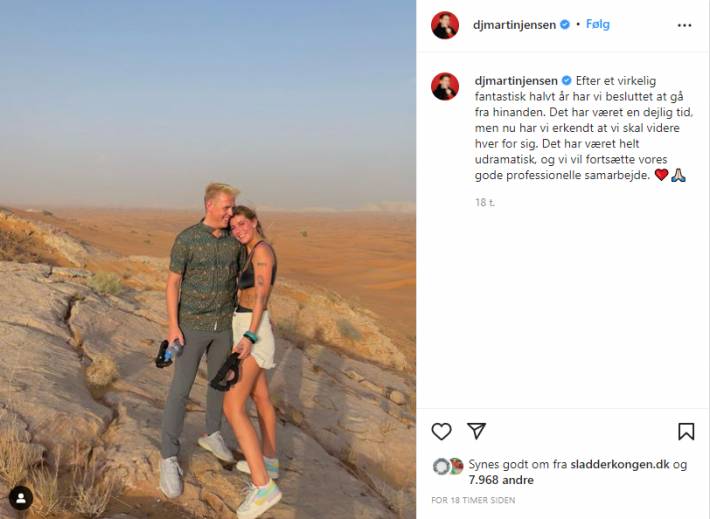710x519 pixels.
Task: Open djmartinjensen username in caption
Action: tap(516, 81)
